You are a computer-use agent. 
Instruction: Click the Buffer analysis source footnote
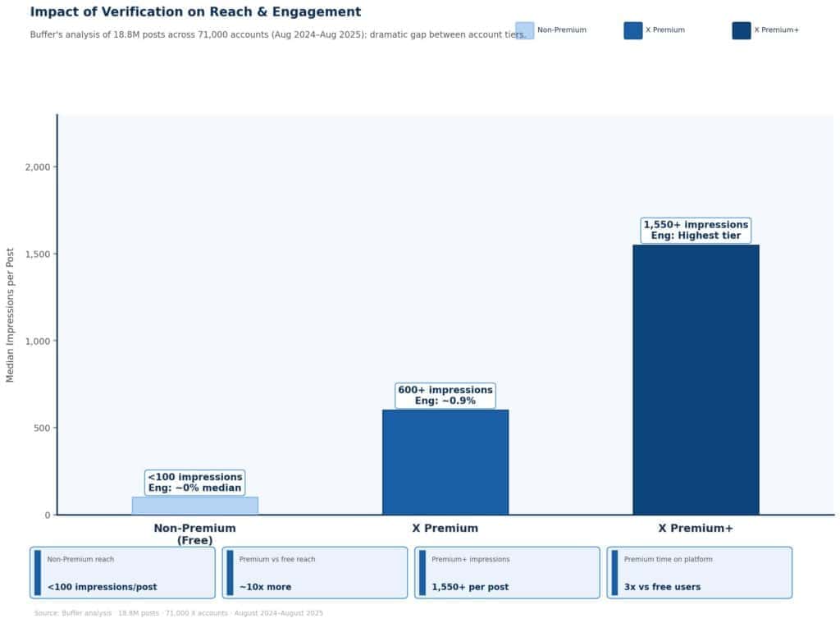[178, 613]
